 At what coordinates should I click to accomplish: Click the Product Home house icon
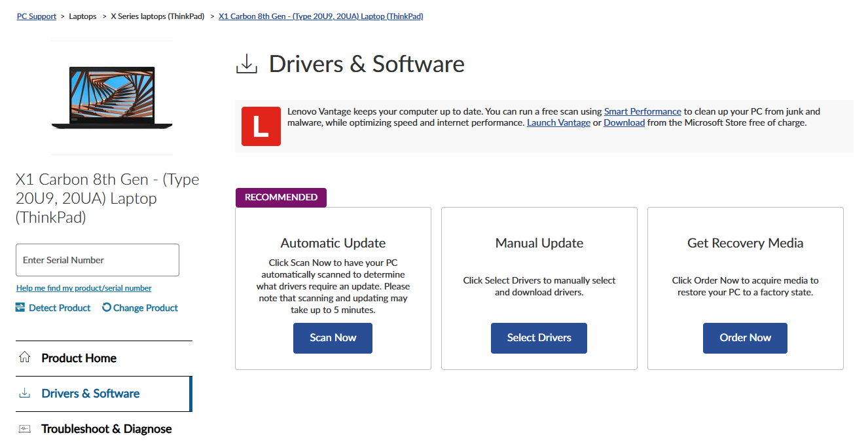pyautogui.click(x=25, y=358)
